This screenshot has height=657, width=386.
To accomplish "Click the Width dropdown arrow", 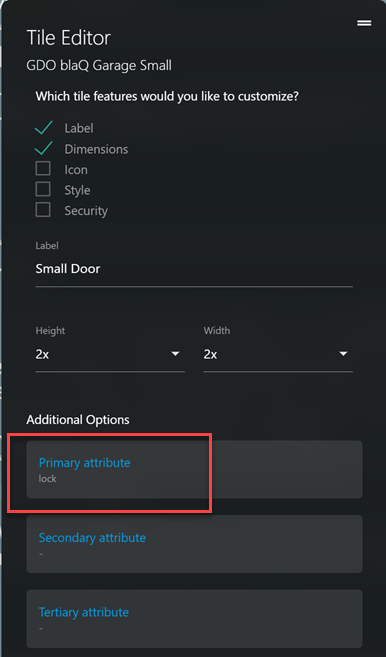I will click(x=343, y=354).
